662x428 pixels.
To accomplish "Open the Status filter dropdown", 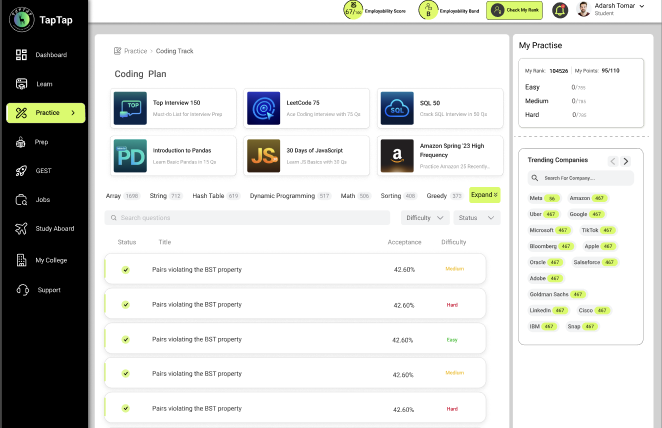I will 477,218.
